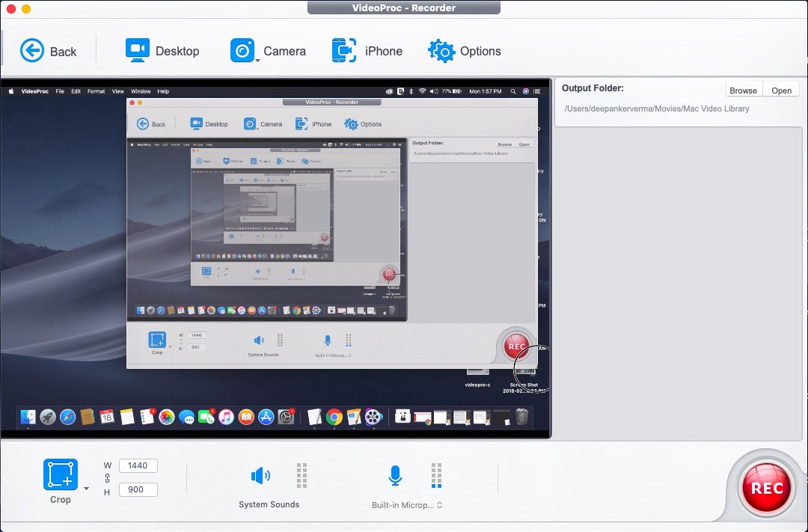Click the Finder icon in preview's dock
Screen dimensions: 808x532
pos(28,417)
